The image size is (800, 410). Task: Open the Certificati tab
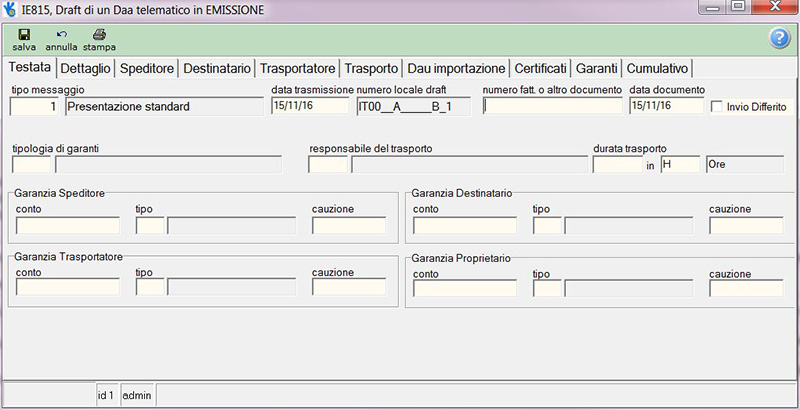(540, 68)
